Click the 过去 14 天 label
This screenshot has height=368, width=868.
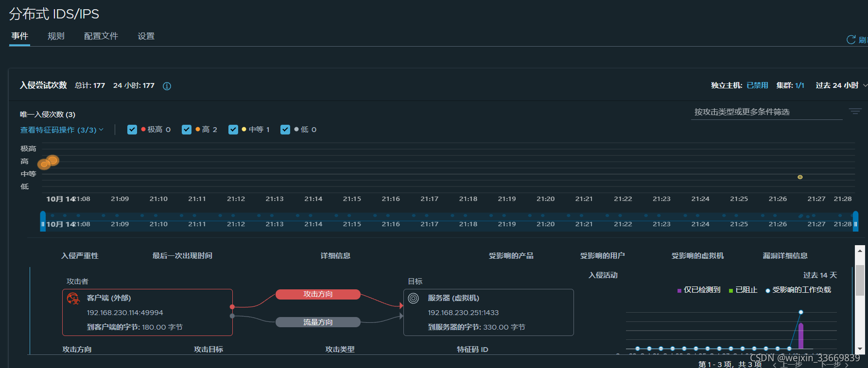pyautogui.click(x=820, y=275)
